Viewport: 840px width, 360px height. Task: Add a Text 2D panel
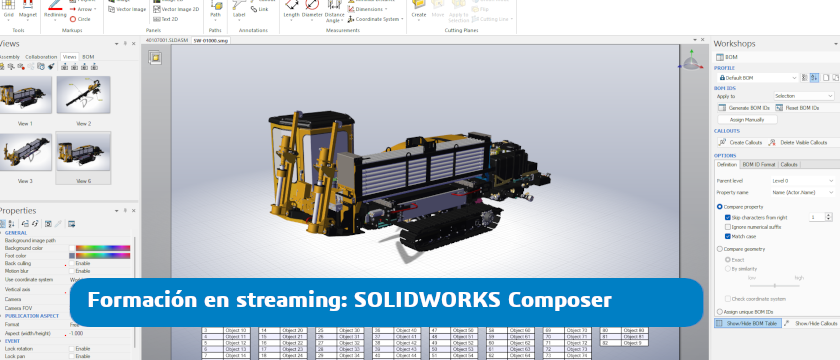click(166, 19)
